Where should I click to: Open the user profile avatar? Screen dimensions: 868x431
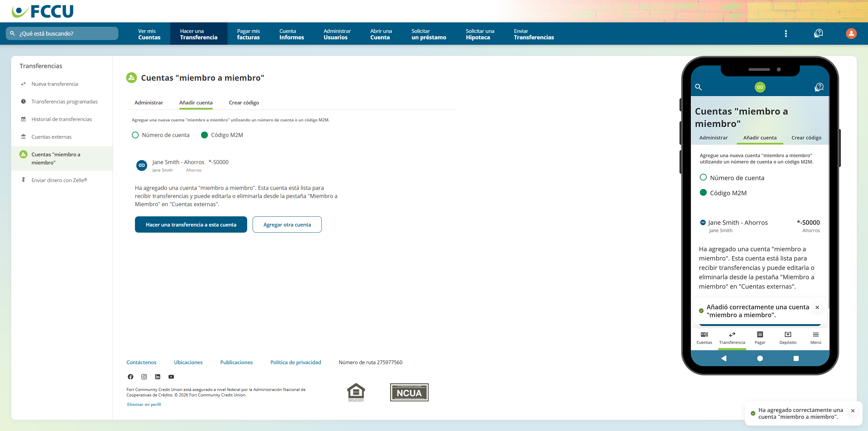[x=851, y=33]
